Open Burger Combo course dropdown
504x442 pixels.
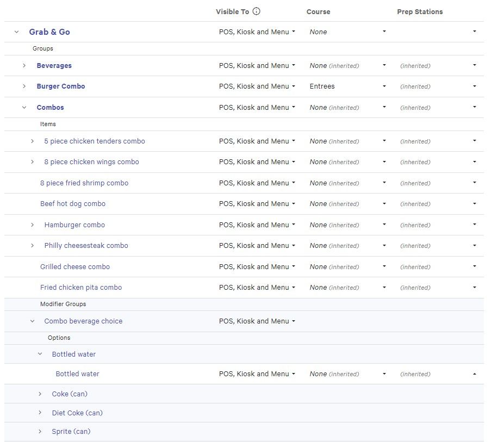click(384, 86)
